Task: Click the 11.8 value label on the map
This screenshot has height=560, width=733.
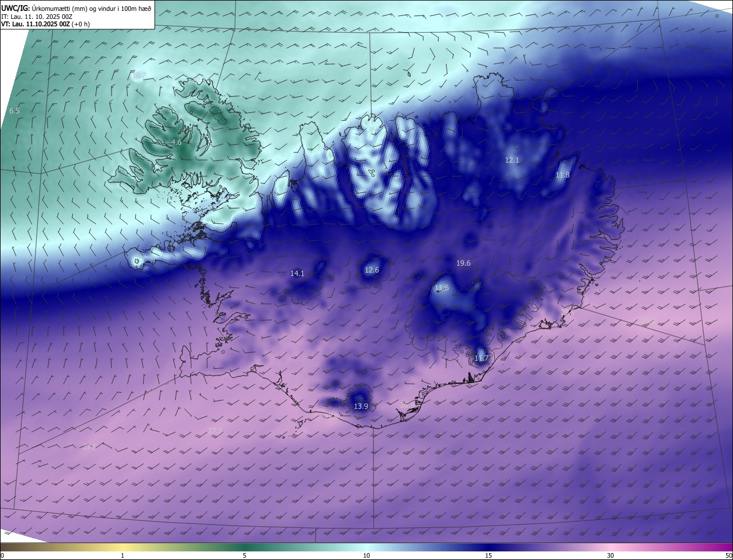Action: click(563, 175)
